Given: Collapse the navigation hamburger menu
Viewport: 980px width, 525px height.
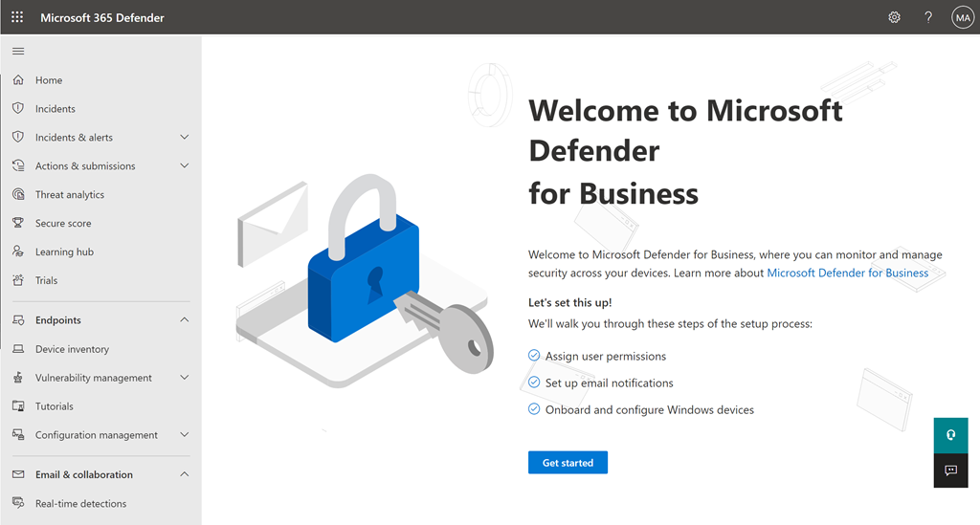Looking at the screenshot, I should [18, 52].
